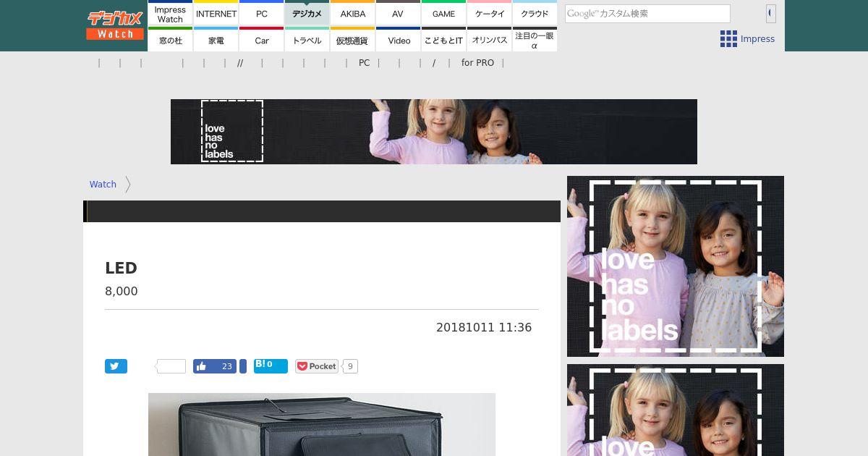868x456 pixels.
Task: Click into the Google custom search field
Action: 647,13
